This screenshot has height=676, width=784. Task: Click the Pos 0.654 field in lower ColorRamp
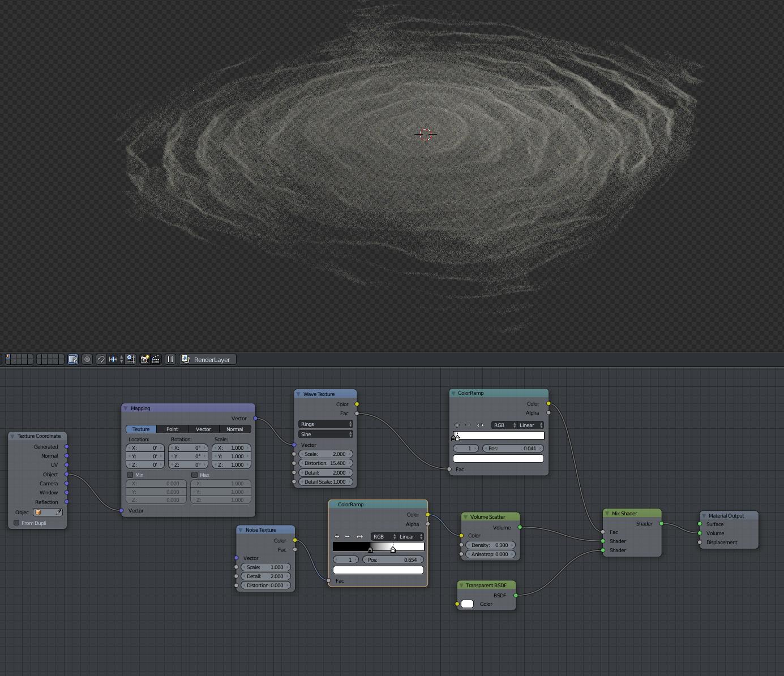(x=393, y=560)
